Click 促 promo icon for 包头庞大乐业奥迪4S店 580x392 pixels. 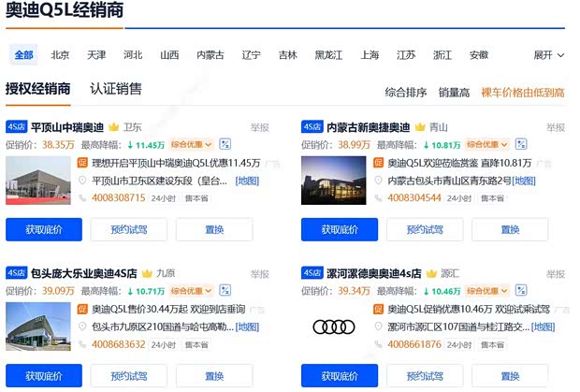pos(82,309)
